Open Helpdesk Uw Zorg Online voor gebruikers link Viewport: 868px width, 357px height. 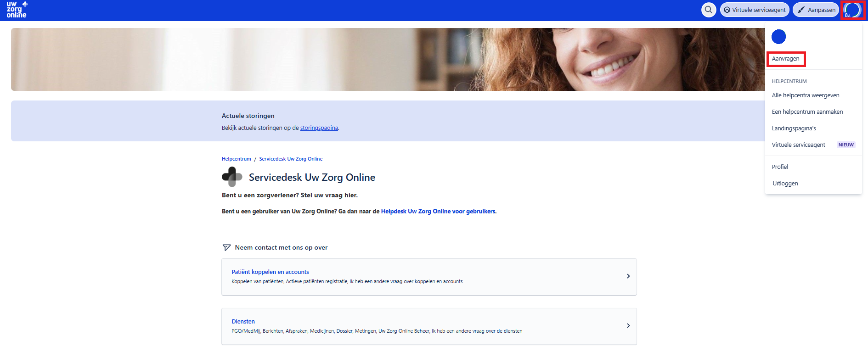[438, 212]
